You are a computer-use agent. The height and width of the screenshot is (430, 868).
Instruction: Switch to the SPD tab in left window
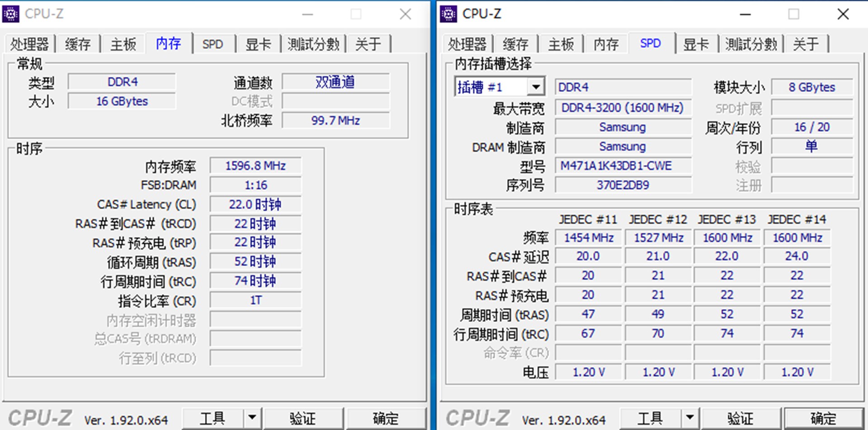[x=212, y=44]
